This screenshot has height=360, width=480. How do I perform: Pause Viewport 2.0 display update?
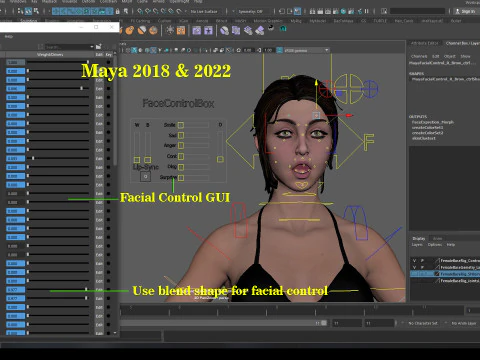(367, 11)
